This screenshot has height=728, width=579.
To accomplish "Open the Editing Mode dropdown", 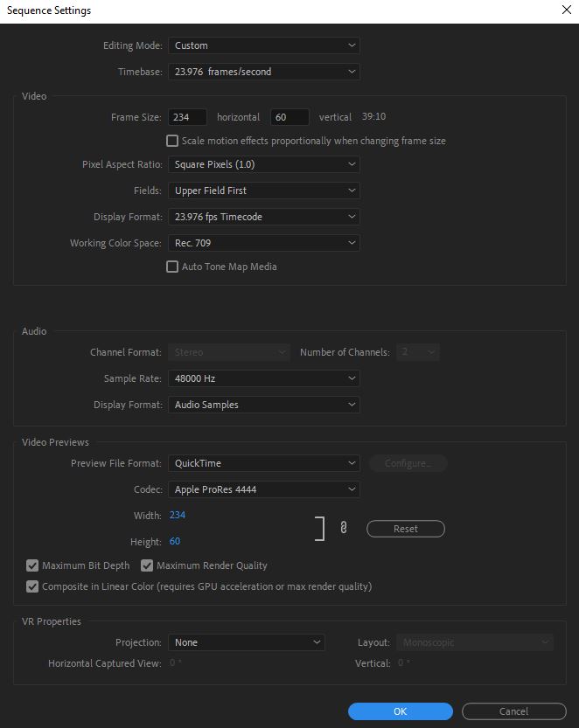I will (x=264, y=45).
